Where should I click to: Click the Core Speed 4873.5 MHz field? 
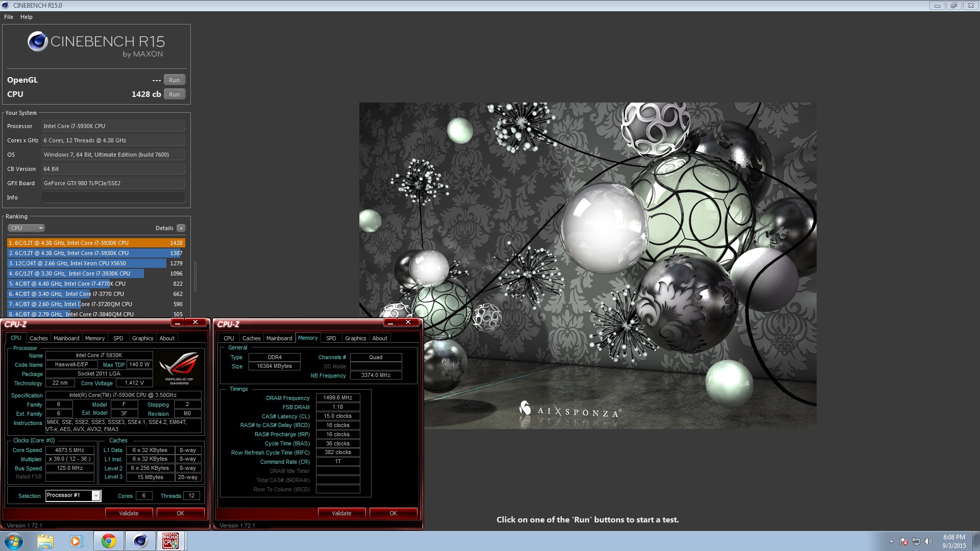[x=70, y=450]
